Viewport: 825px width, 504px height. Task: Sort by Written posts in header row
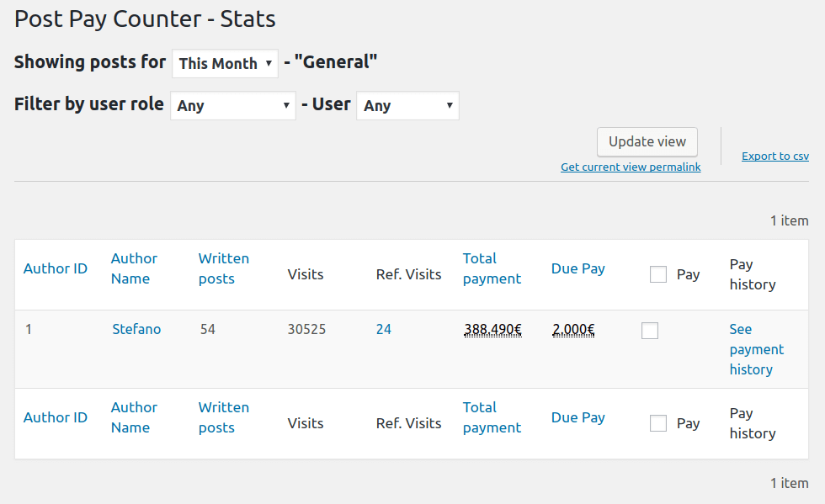[224, 268]
